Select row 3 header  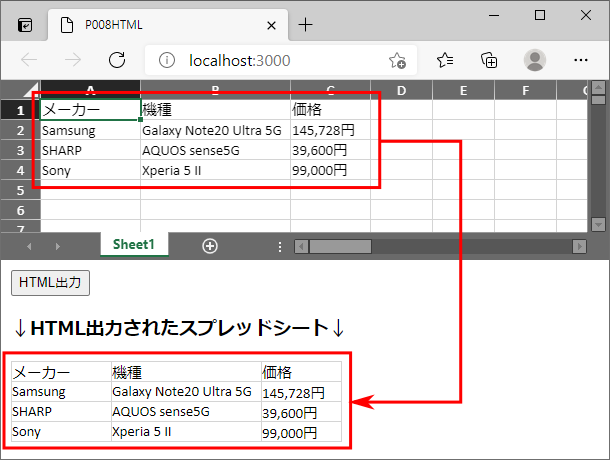(x=21, y=150)
